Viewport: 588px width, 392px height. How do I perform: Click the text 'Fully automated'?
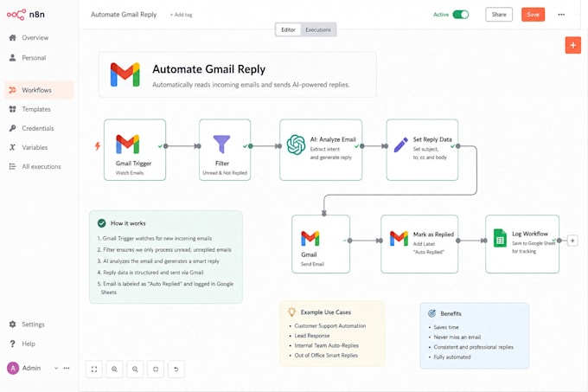452,357
